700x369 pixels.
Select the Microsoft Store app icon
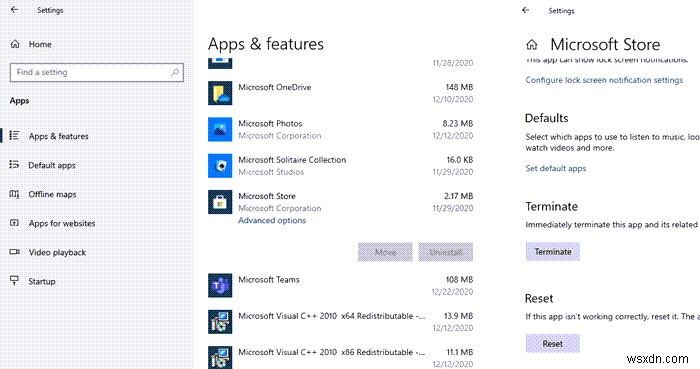point(220,202)
